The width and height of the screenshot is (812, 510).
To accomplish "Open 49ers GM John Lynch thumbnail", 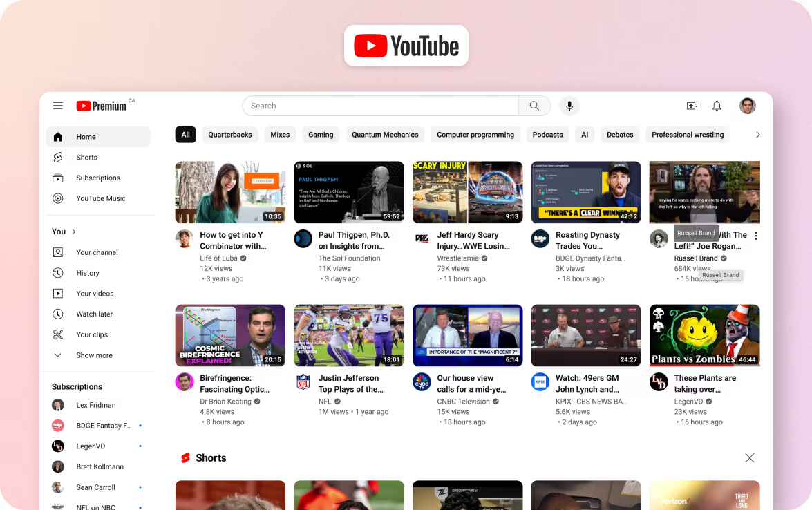I will (x=586, y=336).
